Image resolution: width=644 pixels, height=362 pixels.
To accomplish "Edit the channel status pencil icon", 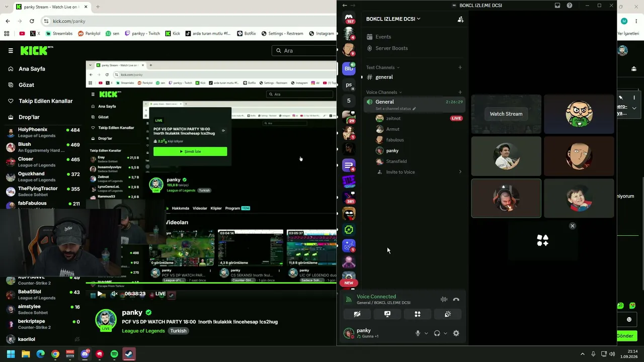I will (415, 109).
